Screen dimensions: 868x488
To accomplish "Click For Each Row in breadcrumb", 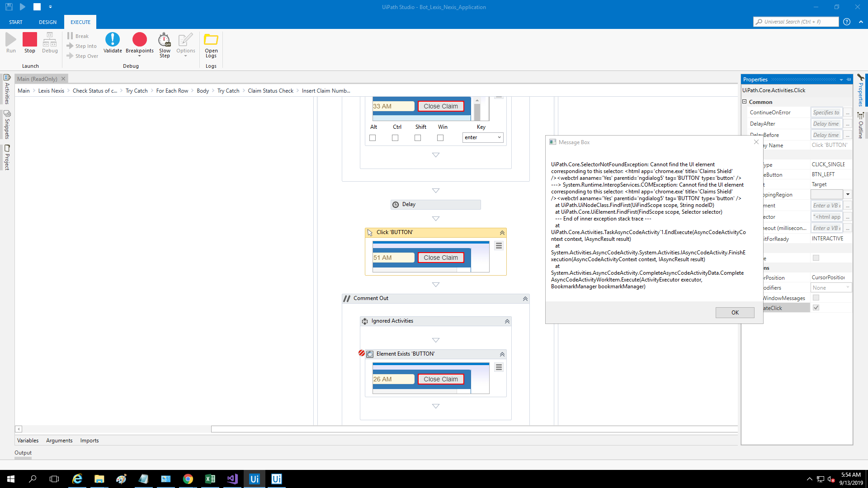I will 172,91.
